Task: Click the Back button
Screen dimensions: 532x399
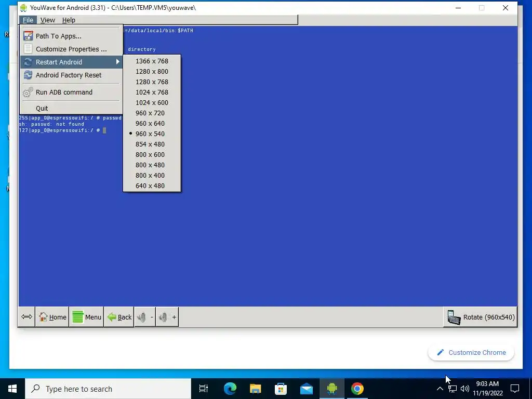Action: [x=119, y=317]
